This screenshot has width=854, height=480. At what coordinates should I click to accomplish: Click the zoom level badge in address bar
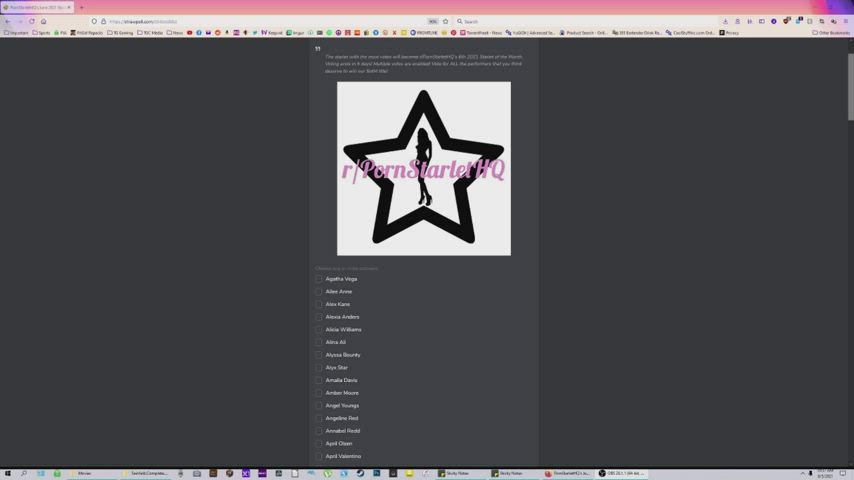coord(433,21)
